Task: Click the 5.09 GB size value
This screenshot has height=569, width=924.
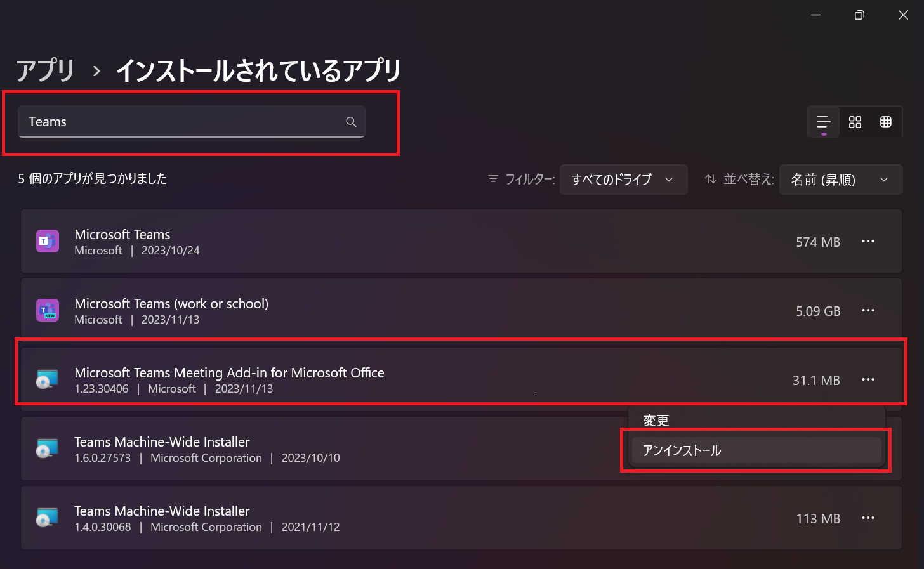Action: [x=818, y=311]
